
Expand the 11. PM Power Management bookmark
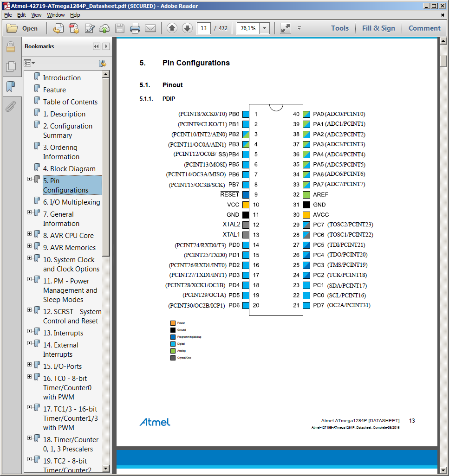(x=29, y=279)
